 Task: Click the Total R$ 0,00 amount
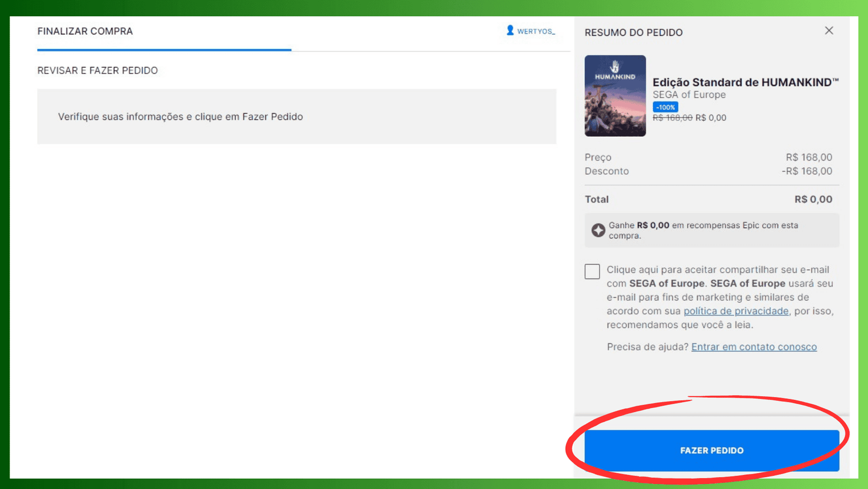coord(813,199)
